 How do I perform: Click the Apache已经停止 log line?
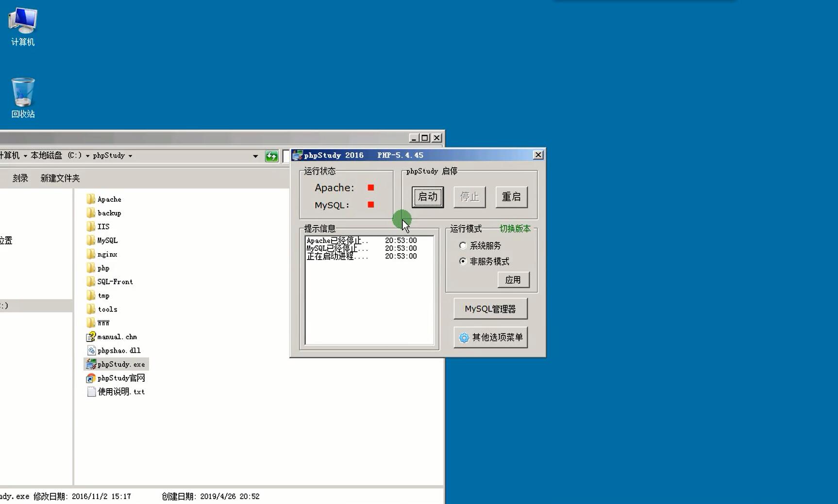point(362,240)
